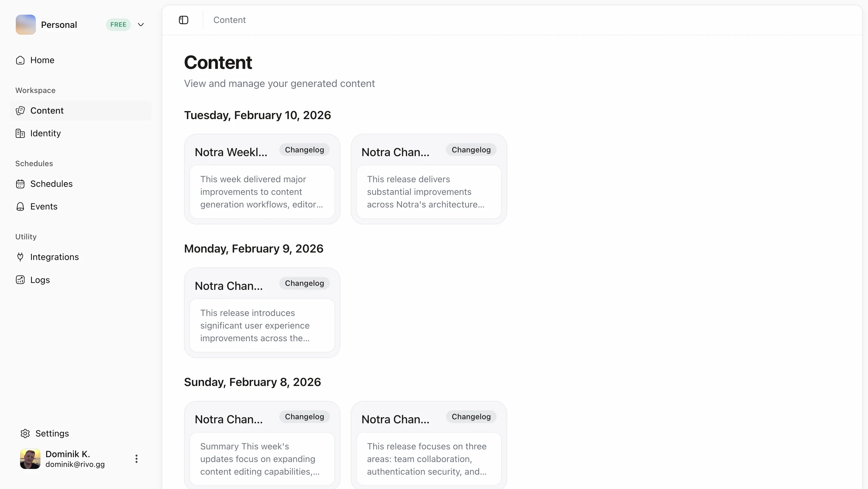
Task: Open the Schedules calendar section
Action: [x=52, y=184]
